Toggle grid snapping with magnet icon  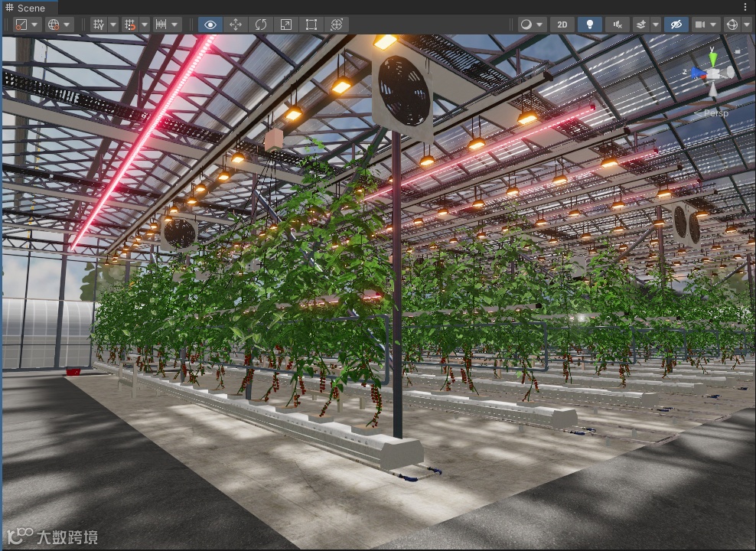(x=129, y=24)
